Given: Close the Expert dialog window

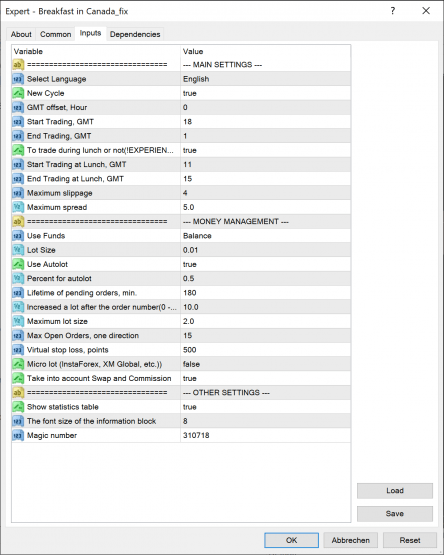Looking at the screenshot, I should [426, 11].
